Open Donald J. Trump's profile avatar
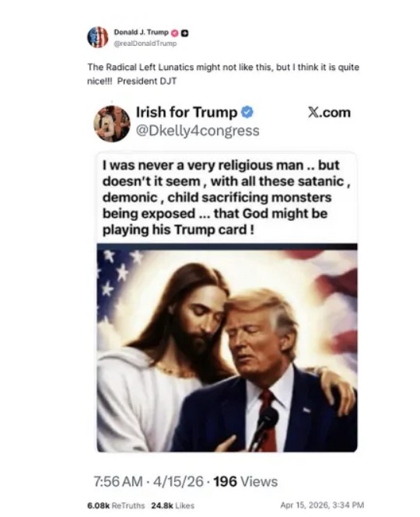Image resolution: width=420 pixels, height=517 pixels. pos(98,37)
